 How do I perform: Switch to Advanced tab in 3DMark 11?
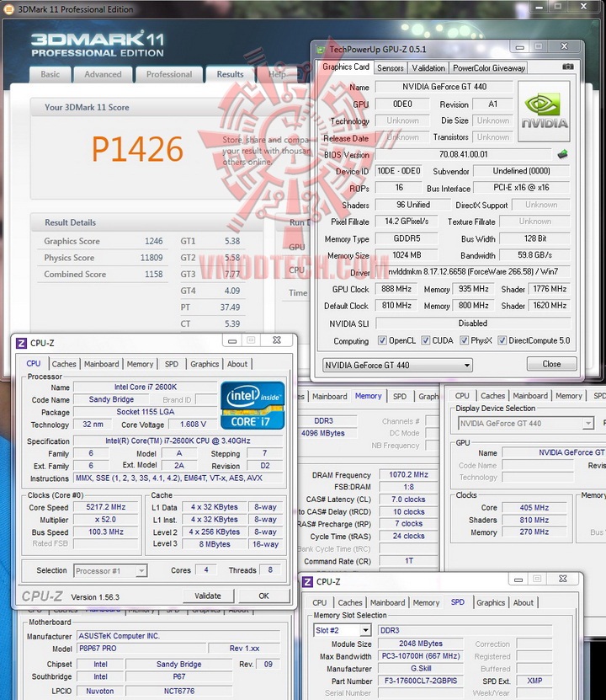[103, 75]
